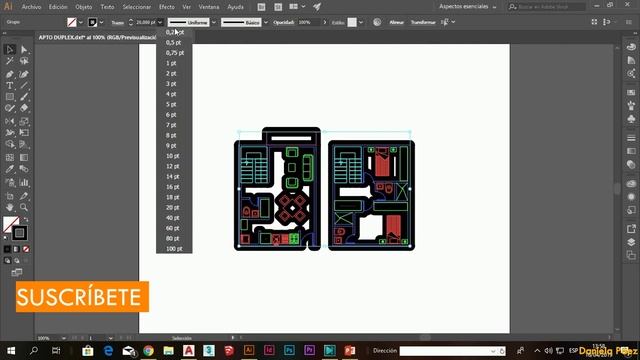Image resolution: width=640 pixels, height=360 pixels.
Task: Choose 0,75 pt stroke weight
Action: click(174, 53)
